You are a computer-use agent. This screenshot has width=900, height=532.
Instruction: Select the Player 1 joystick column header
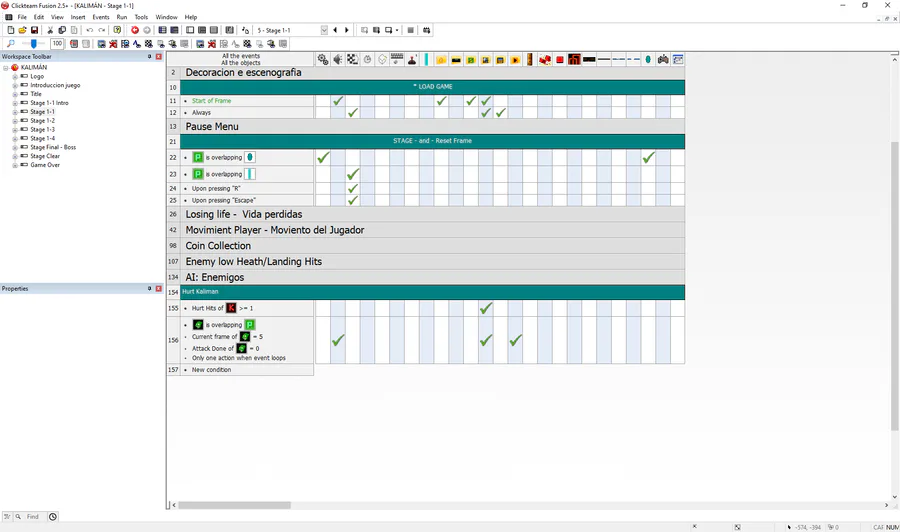coord(412,59)
